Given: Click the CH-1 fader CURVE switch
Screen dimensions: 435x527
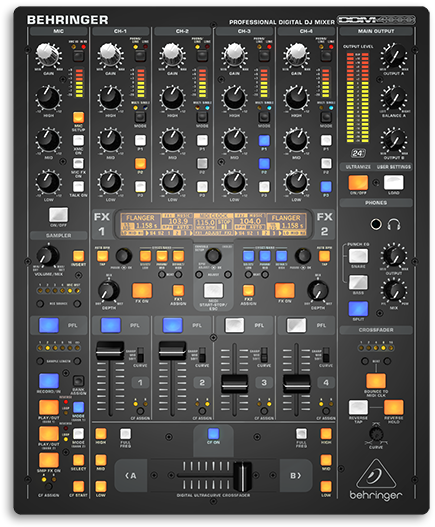Looking at the screenshot, I should click(x=140, y=355).
